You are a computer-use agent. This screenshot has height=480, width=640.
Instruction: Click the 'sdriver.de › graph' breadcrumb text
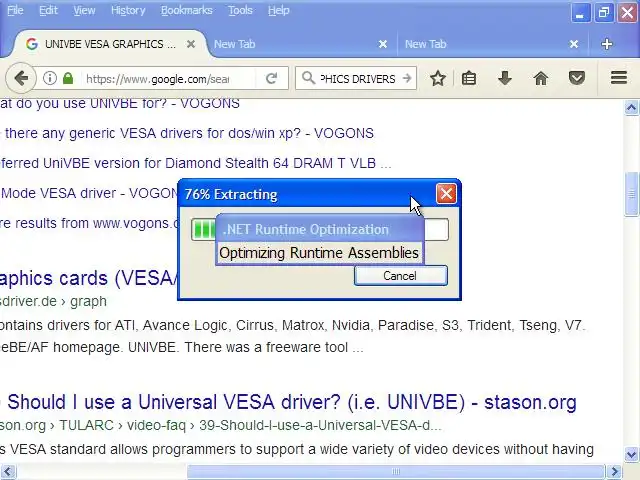[x=53, y=301]
